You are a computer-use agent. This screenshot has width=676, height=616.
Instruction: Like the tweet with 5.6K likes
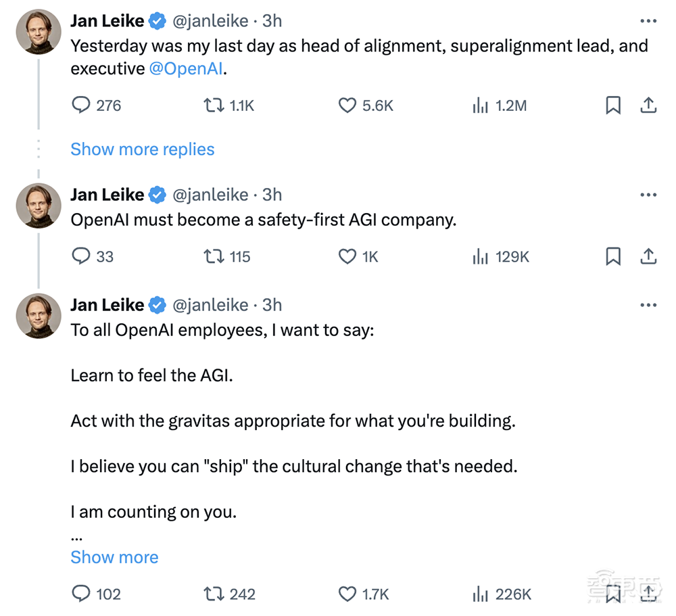(x=347, y=105)
